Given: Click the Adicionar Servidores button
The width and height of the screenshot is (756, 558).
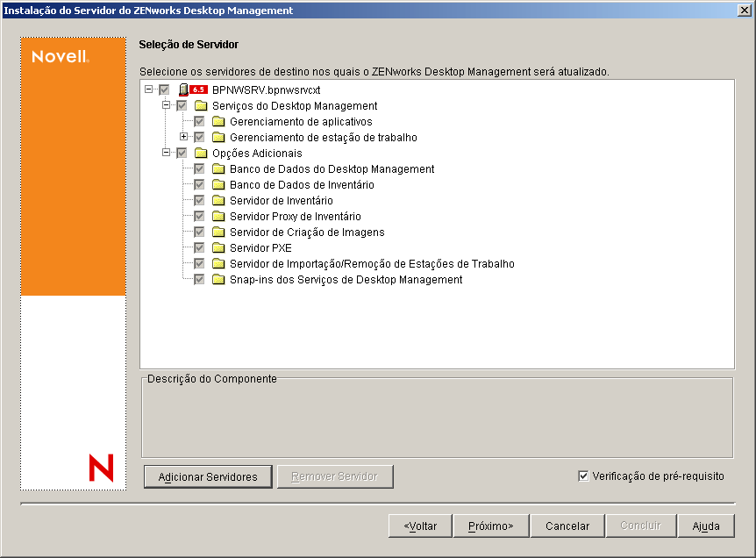Looking at the screenshot, I should coord(207,476).
